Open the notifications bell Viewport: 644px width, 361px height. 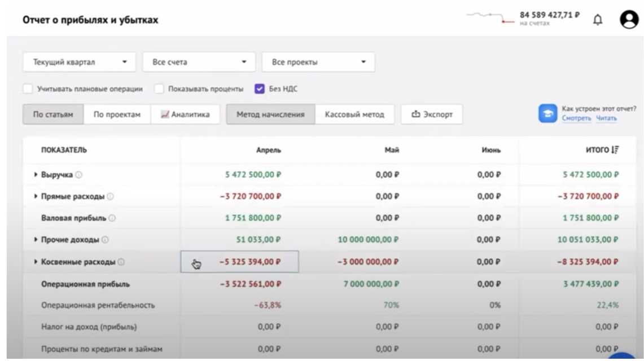pyautogui.click(x=598, y=20)
